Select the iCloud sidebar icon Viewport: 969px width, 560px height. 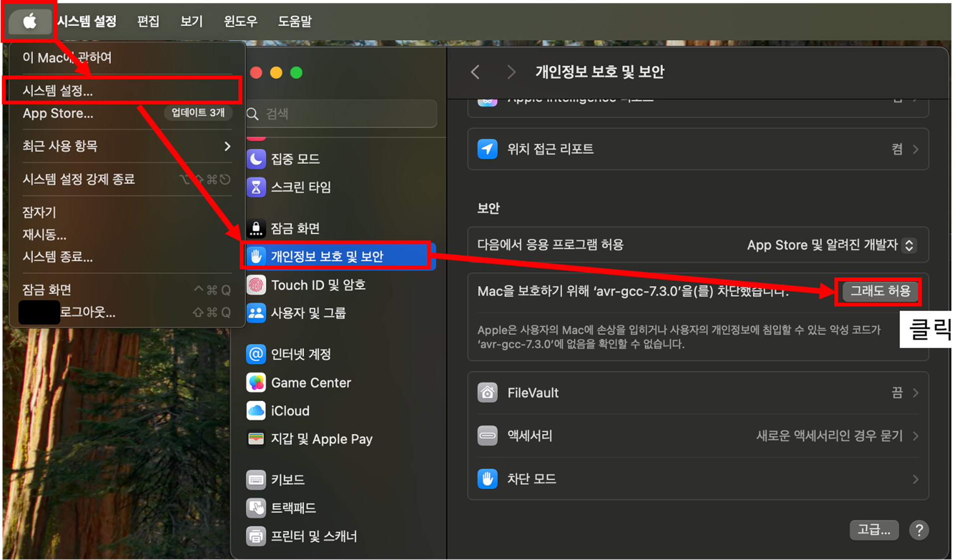click(x=256, y=411)
